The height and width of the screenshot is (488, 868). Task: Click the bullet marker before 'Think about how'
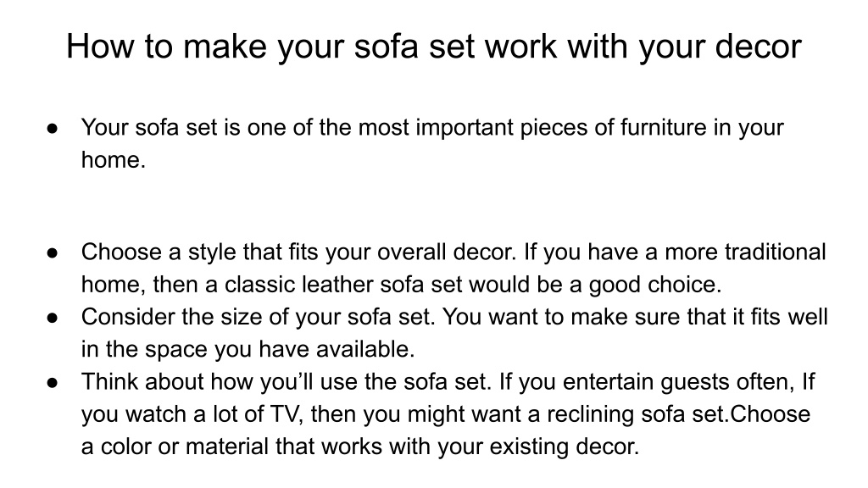point(53,383)
